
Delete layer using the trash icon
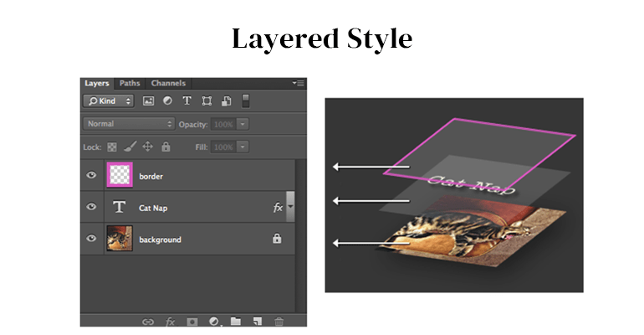(x=279, y=321)
